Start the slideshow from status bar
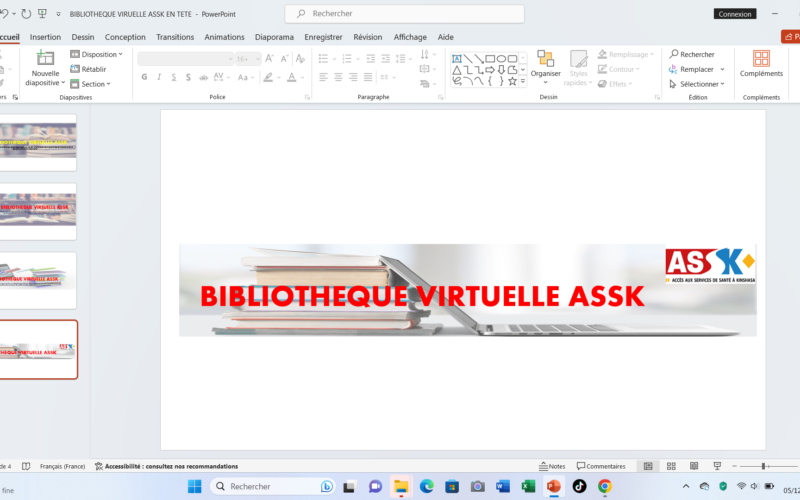800x500 pixels. pos(717,466)
